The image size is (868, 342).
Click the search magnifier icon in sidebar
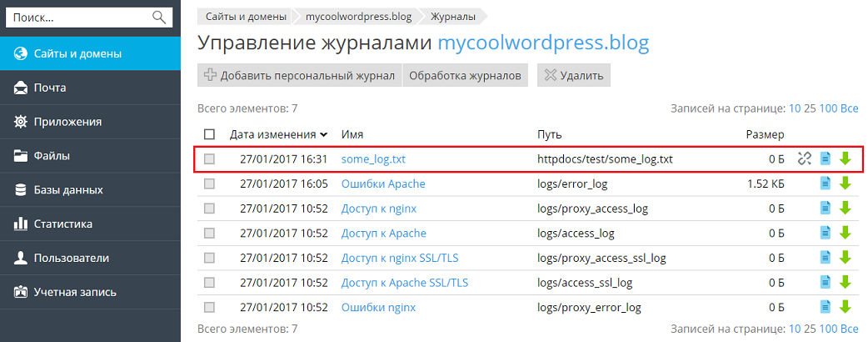pos(159,17)
